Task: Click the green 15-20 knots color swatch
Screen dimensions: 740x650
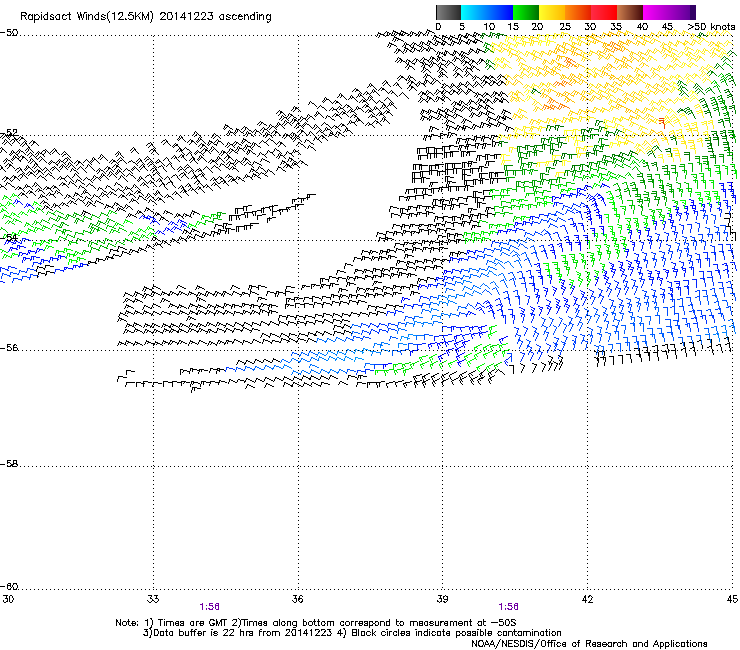Action: tap(526, 12)
